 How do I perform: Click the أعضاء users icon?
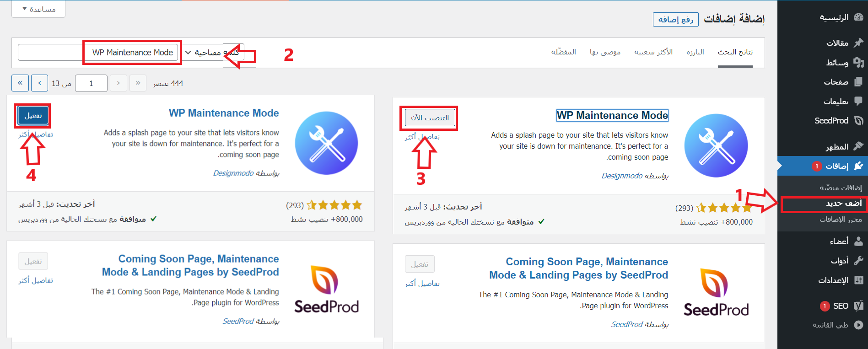click(858, 241)
